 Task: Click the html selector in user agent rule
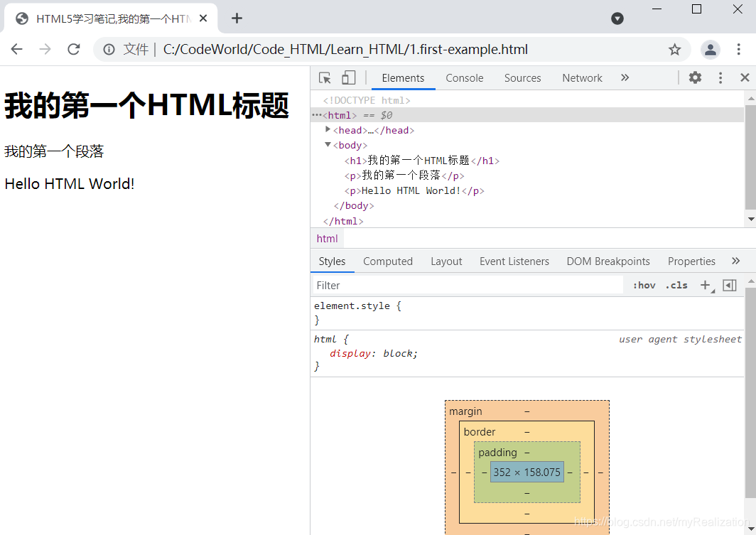click(325, 340)
